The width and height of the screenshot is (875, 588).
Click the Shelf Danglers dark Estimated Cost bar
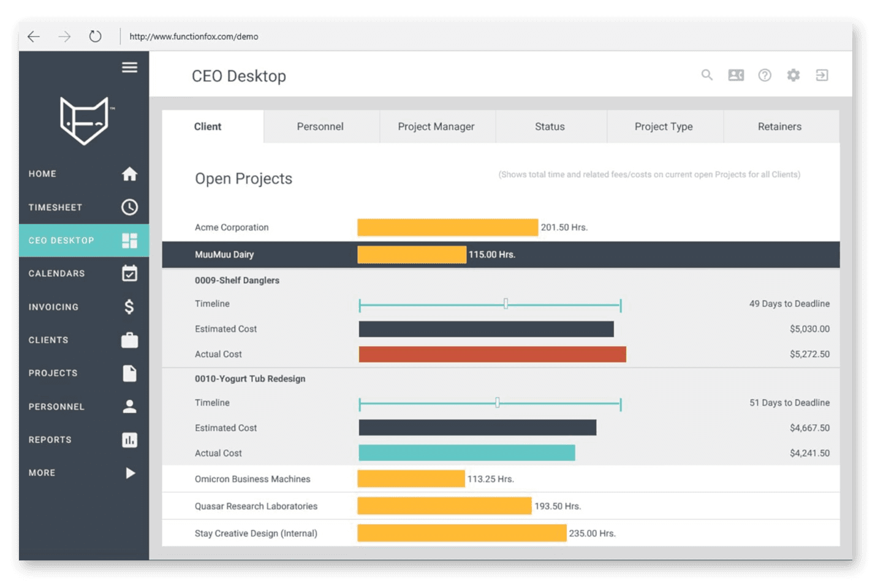487,329
